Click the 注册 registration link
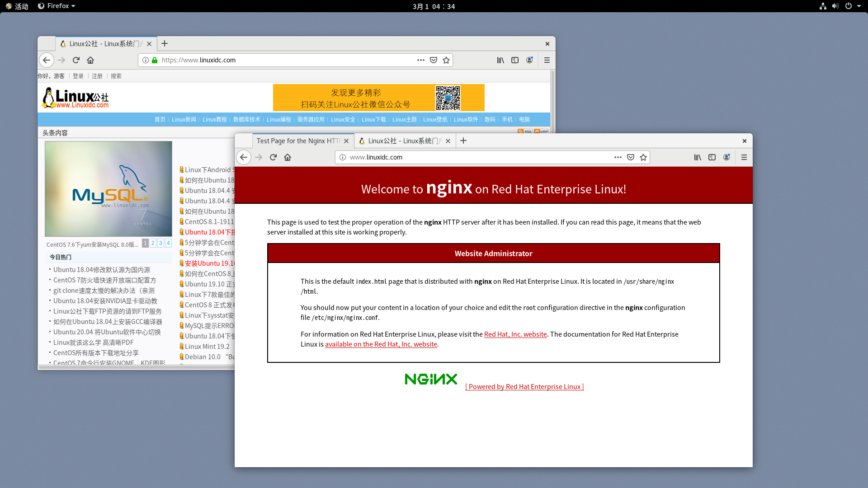The height and width of the screenshot is (488, 868). 97,76
